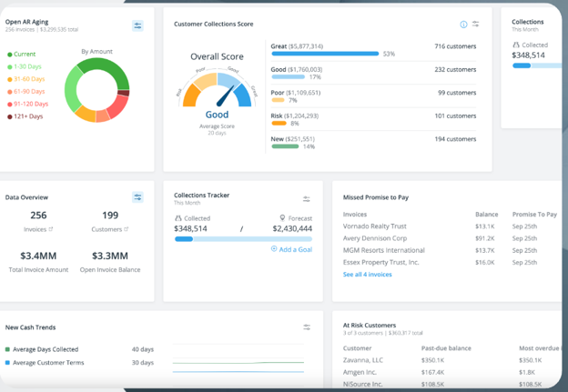Open the Data Overview filter settings icon

point(137,197)
